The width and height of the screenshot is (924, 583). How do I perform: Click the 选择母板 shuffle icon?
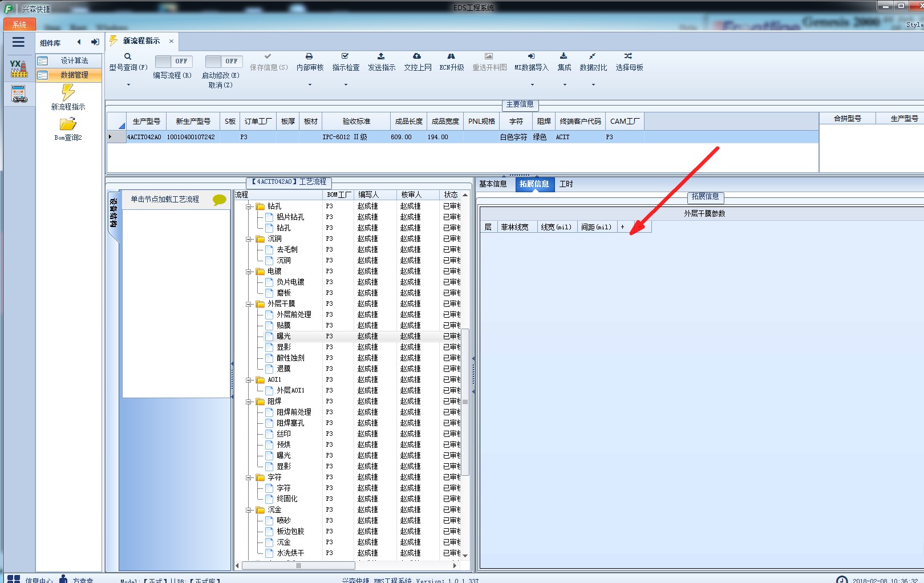tap(628, 56)
